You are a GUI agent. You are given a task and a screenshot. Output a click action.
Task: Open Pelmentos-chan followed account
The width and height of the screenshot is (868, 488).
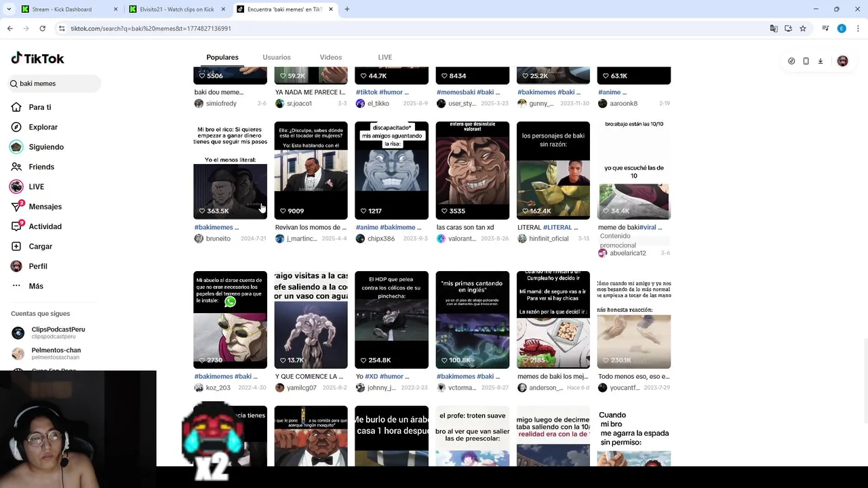point(53,353)
